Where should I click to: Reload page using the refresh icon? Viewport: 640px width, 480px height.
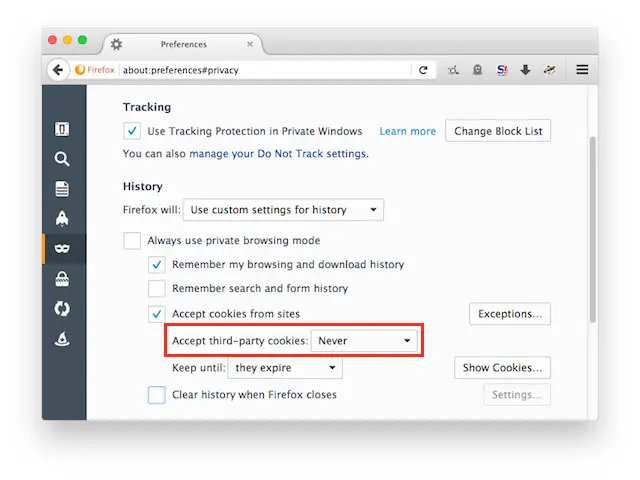[423, 70]
